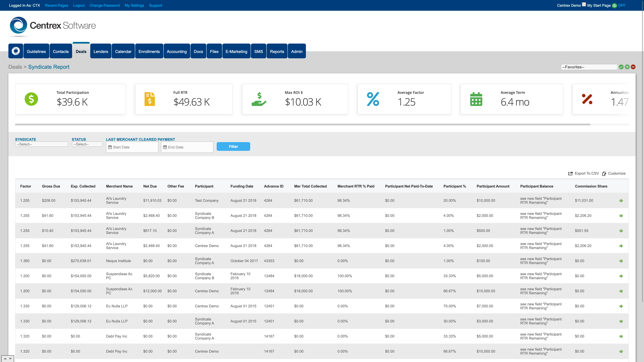Open the Syndicate dropdown
Viewport: 644px width, 362px height.
41,144
